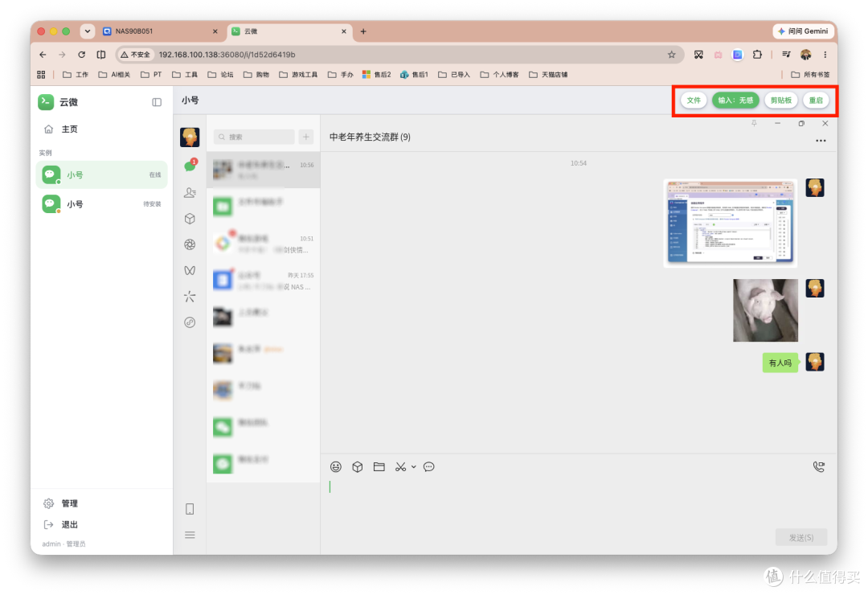Open the favorites cube icon in sidebar

click(190, 219)
